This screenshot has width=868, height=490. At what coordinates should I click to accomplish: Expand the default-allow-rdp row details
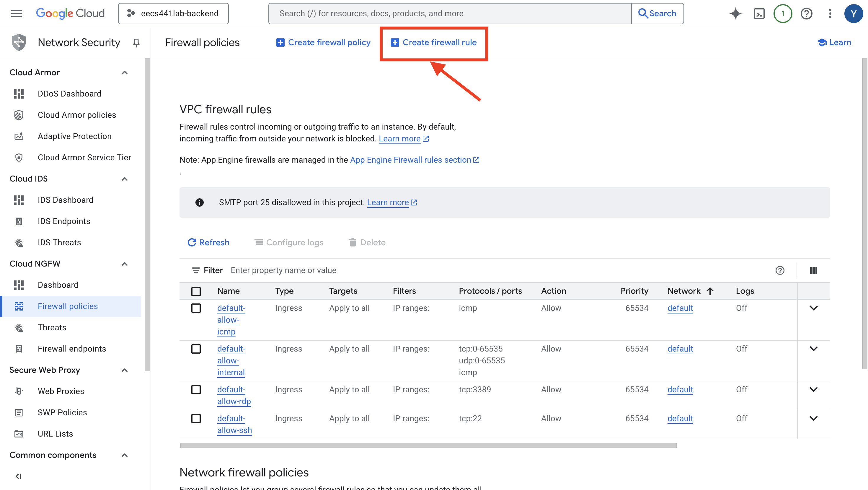pyautogui.click(x=813, y=390)
